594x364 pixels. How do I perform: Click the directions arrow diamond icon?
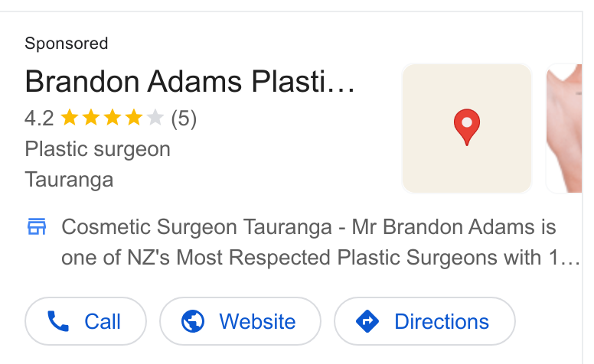pyautogui.click(x=367, y=321)
